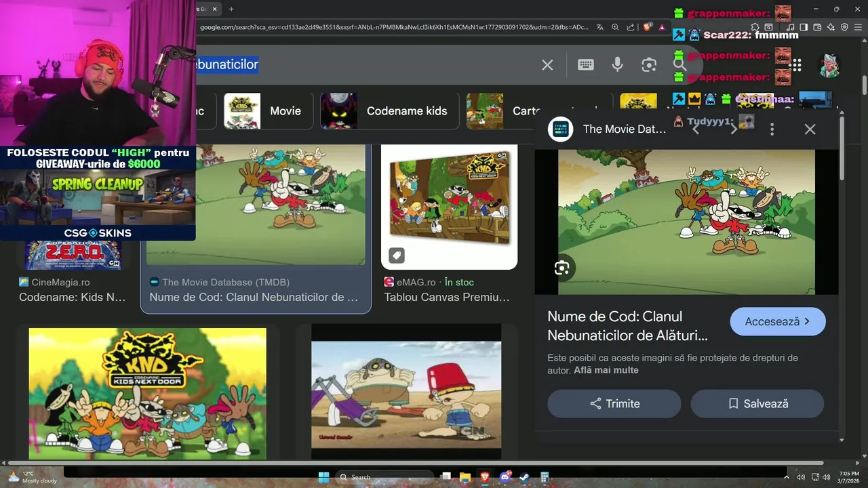868x488 pixels.
Task: Open the KND Kids Next Door logo image
Action: pos(147,394)
